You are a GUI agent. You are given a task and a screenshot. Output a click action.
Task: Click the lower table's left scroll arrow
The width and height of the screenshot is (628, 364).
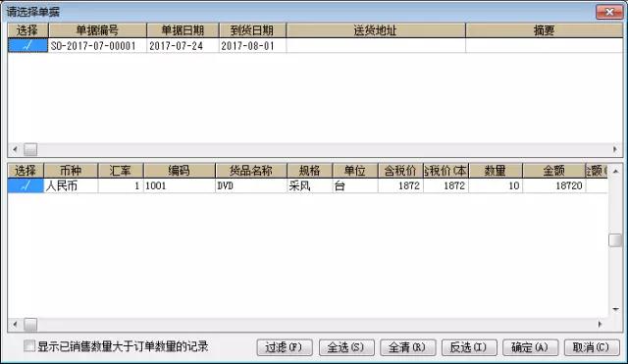pos(15,324)
